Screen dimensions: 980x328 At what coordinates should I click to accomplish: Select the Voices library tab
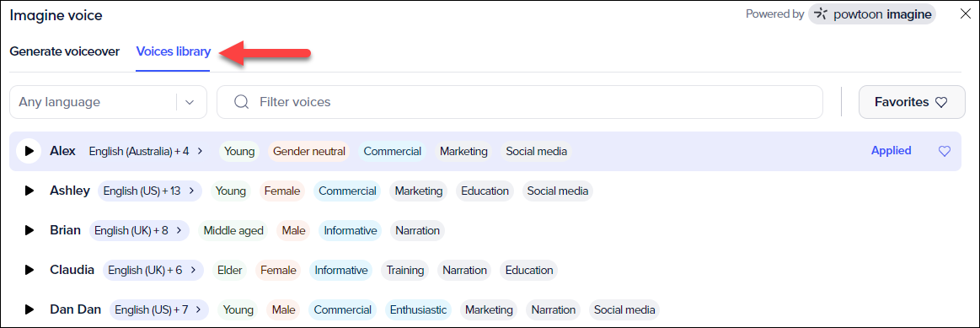(173, 52)
